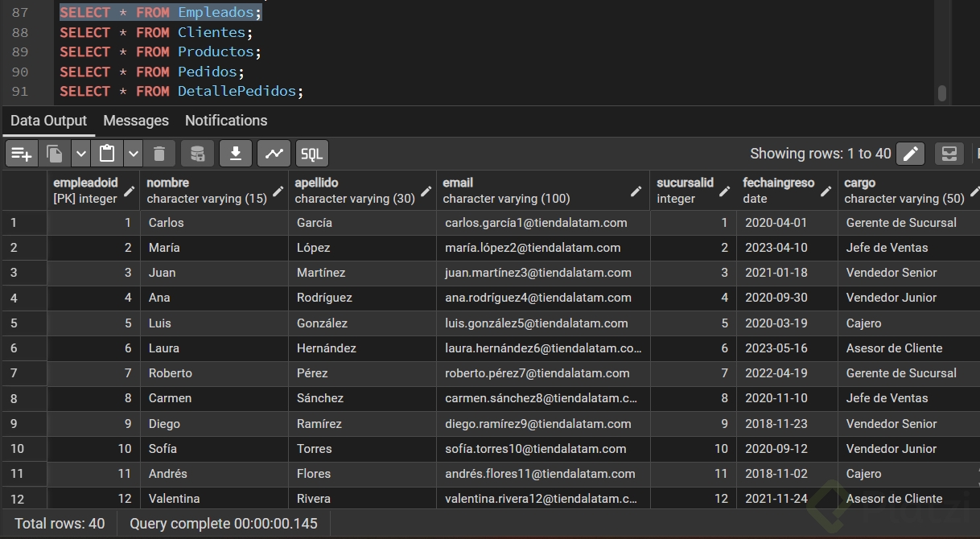Click the edit pencil in fechaingreso column header
Screen dimensions: 980x539
[826, 191]
